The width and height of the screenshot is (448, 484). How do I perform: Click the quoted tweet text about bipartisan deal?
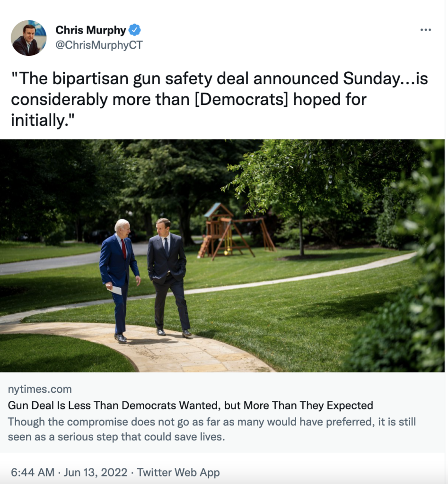220,99
